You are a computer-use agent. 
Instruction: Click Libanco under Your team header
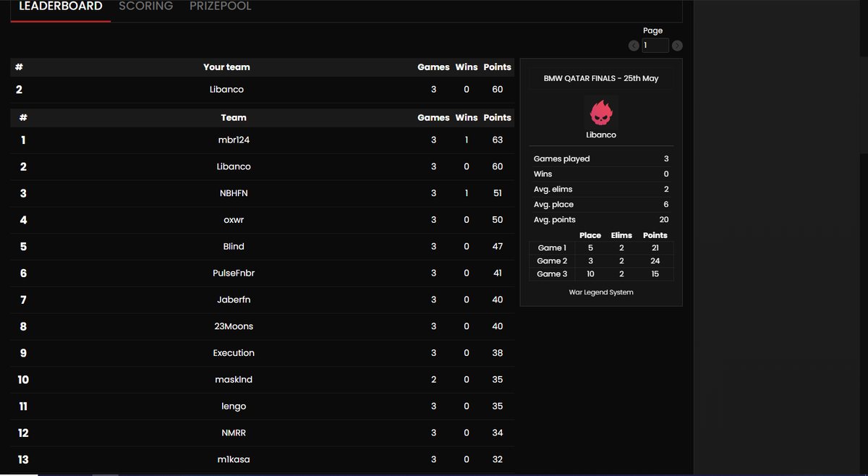coord(226,90)
